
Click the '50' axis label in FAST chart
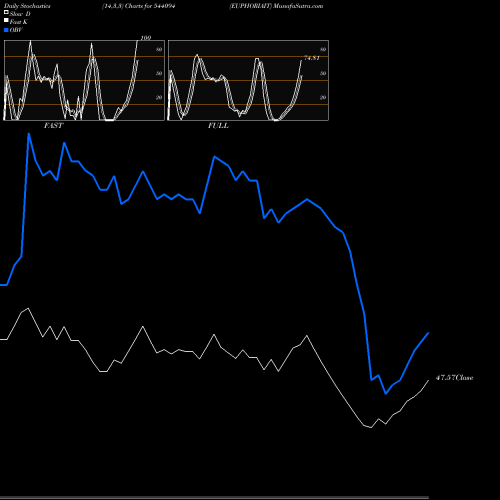coord(159,73)
